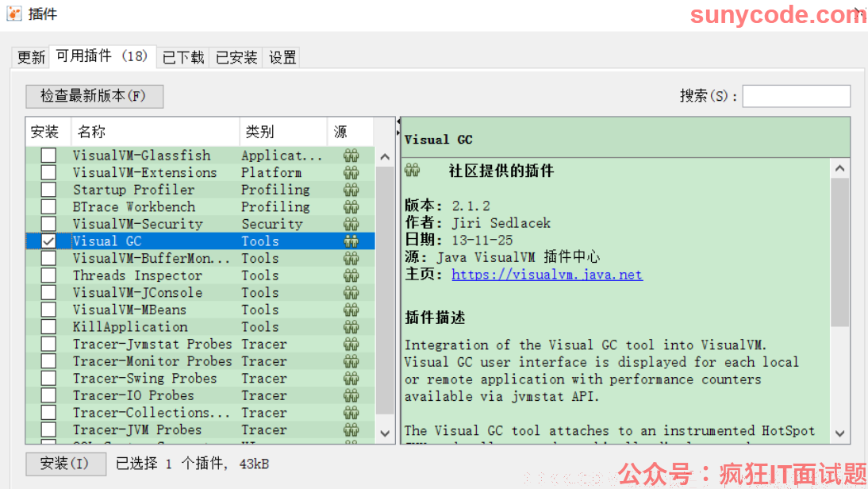
Task: Click the source icon for Tracer-Swing Probes
Action: tap(351, 379)
